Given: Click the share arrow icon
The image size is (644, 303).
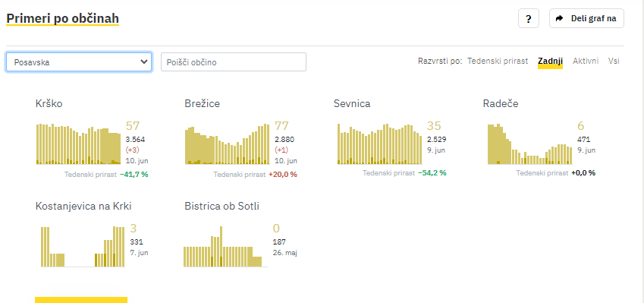Looking at the screenshot, I should coord(559,18).
